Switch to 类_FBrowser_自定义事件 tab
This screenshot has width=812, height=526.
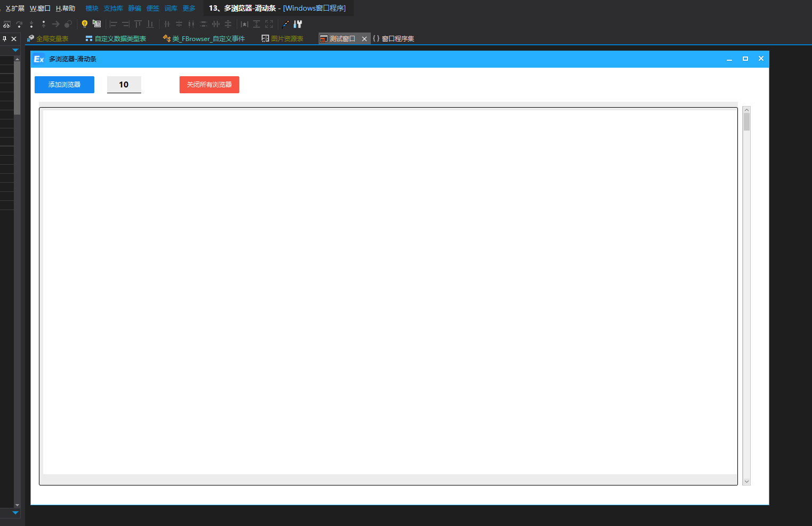(x=204, y=38)
